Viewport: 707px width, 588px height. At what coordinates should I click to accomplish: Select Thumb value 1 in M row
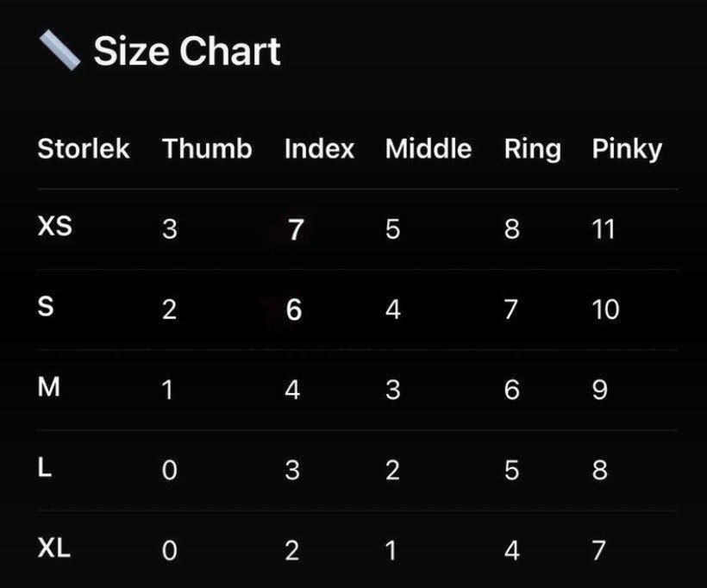coord(168,390)
